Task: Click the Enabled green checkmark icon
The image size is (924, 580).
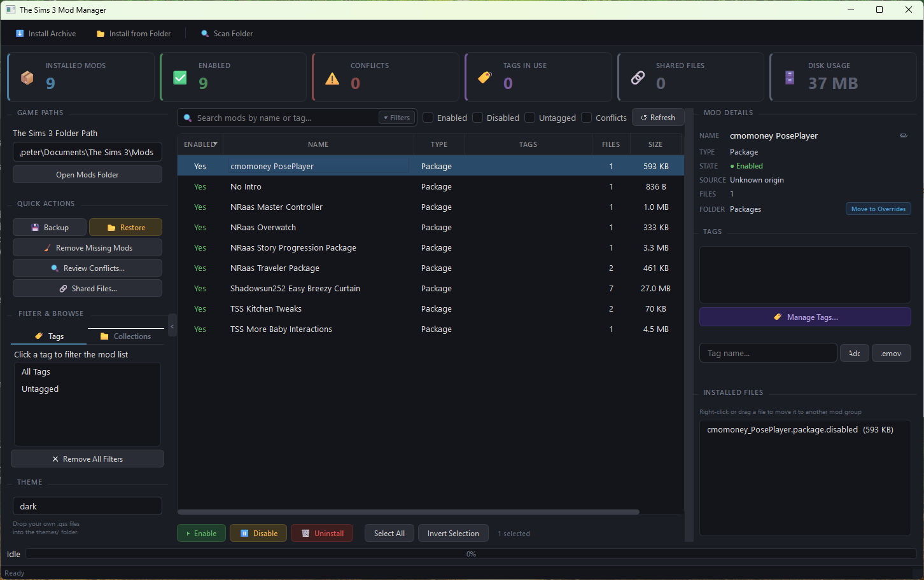Action: (180, 78)
